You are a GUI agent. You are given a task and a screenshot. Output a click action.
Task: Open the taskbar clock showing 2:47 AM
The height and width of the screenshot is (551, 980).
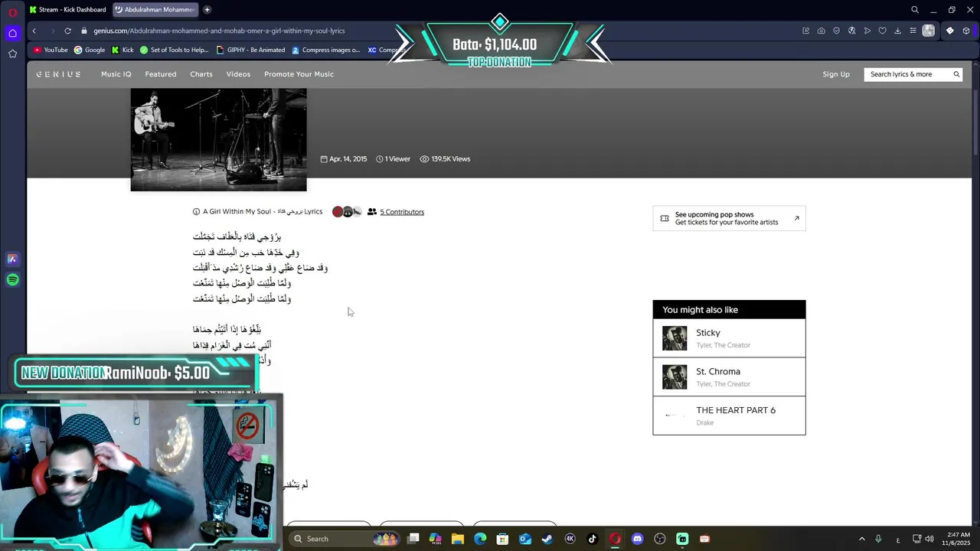[x=958, y=539]
